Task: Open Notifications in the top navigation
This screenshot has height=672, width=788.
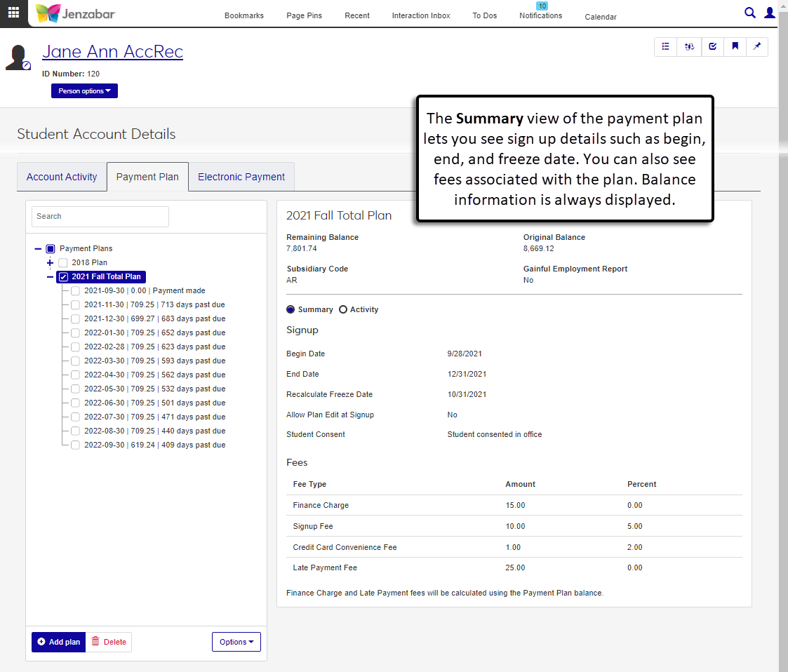Action: coord(540,15)
